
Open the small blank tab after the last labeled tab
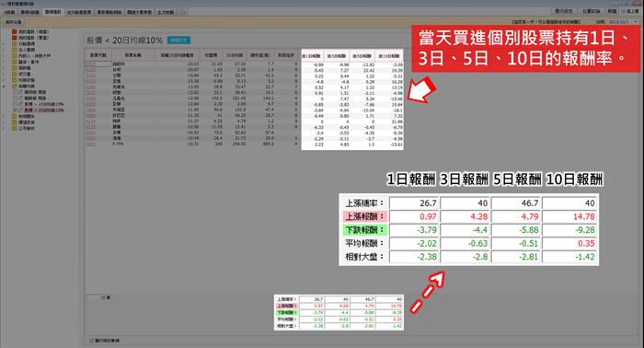183,12
